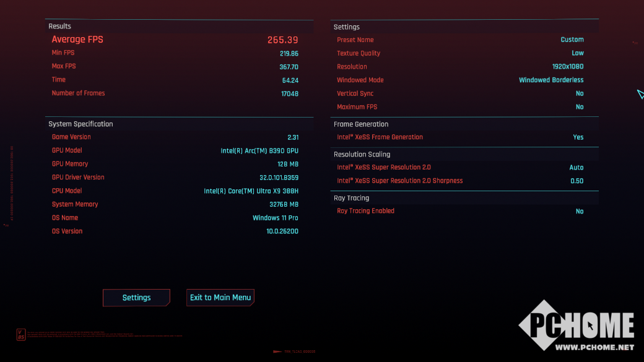Click the System Specification section header
The width and height of the screenshot is (644, 362).
(x=80, y=124)
